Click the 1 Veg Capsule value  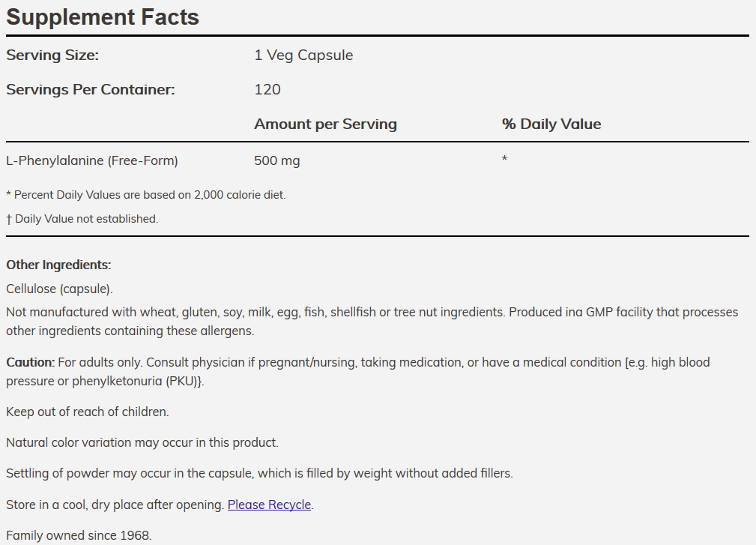coord(303,55)
